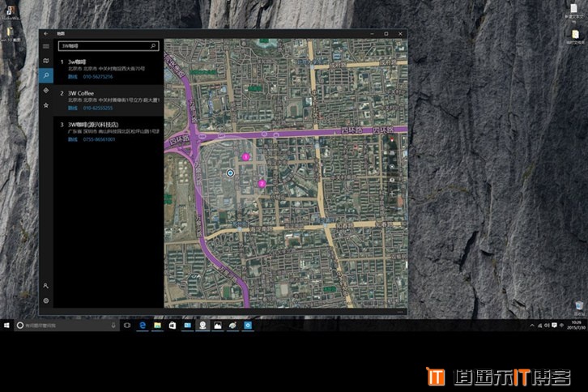Click the compass north control on map
This screenshot has height=392, width=588.
click(392, 140)
